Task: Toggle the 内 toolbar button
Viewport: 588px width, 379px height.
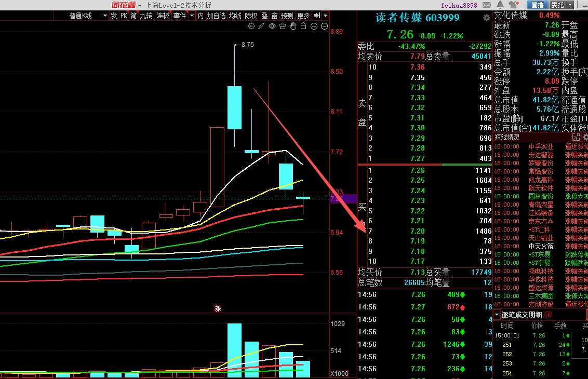Action: pyautogui.click(x=201, y=16)
